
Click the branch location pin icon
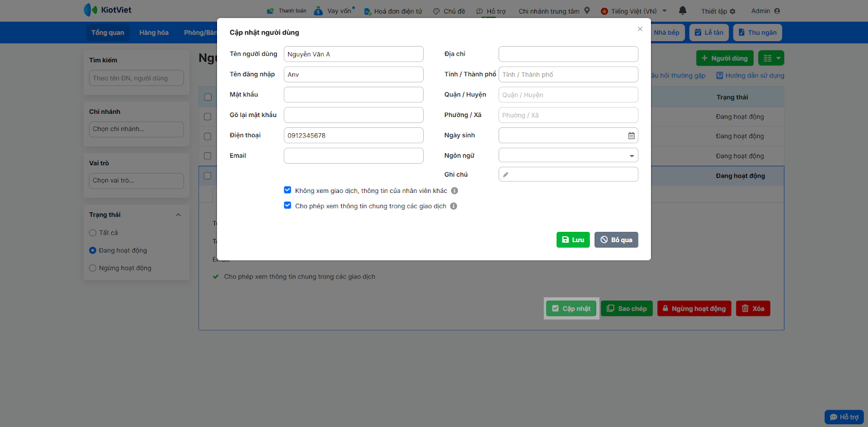coord(587,10)
